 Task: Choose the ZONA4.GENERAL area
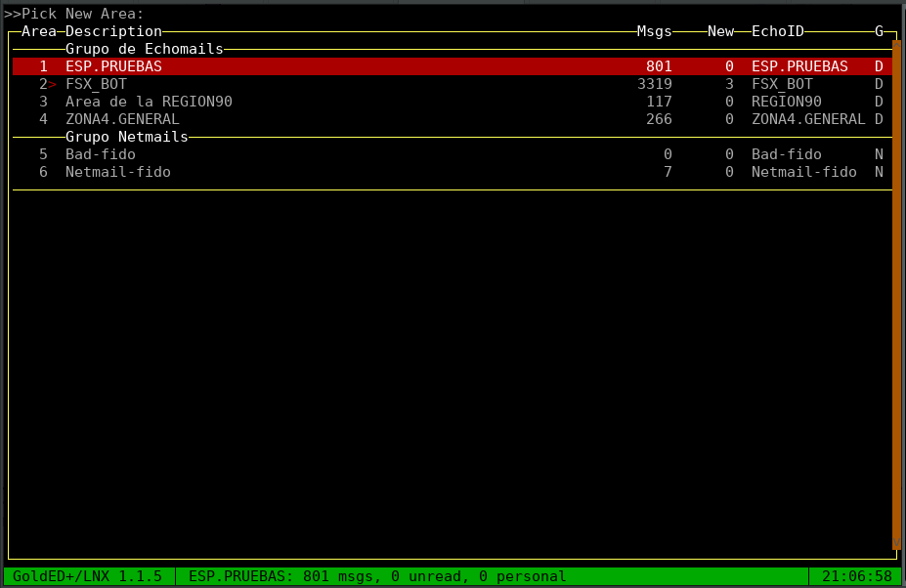122,119
